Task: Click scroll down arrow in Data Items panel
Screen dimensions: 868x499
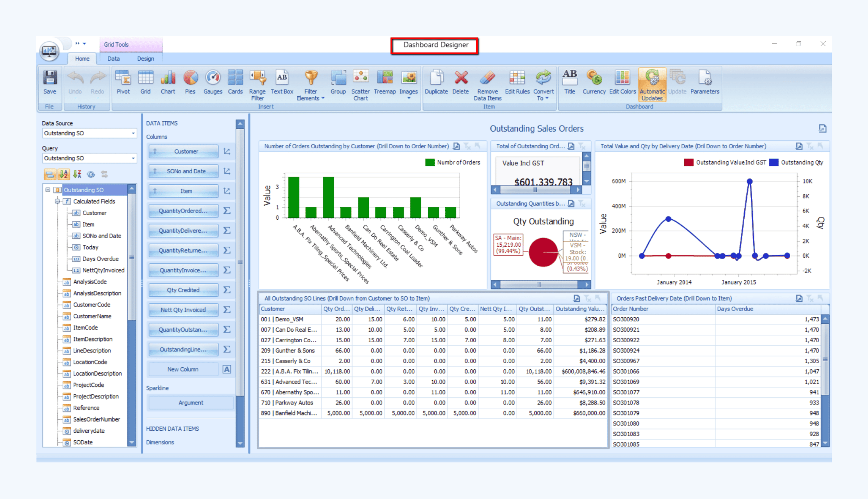Action: [240, 443]
